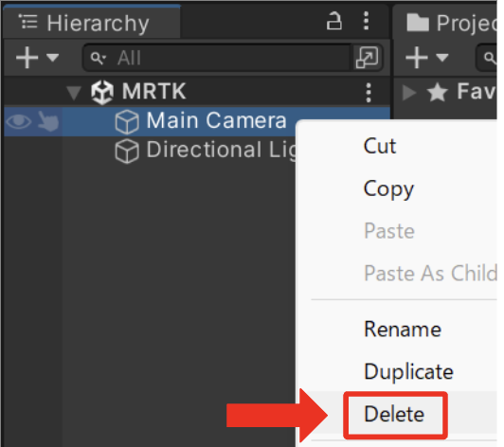Open the Hierarchy create dropdown arrow
The height and width of the screenshot is (447, 504).
click(x=52, y=58)
